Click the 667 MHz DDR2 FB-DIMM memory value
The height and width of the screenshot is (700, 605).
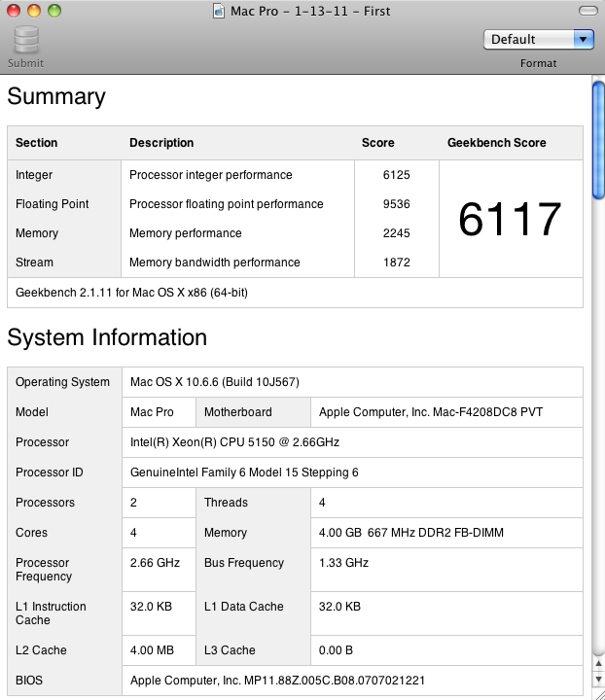coord(411,532)
